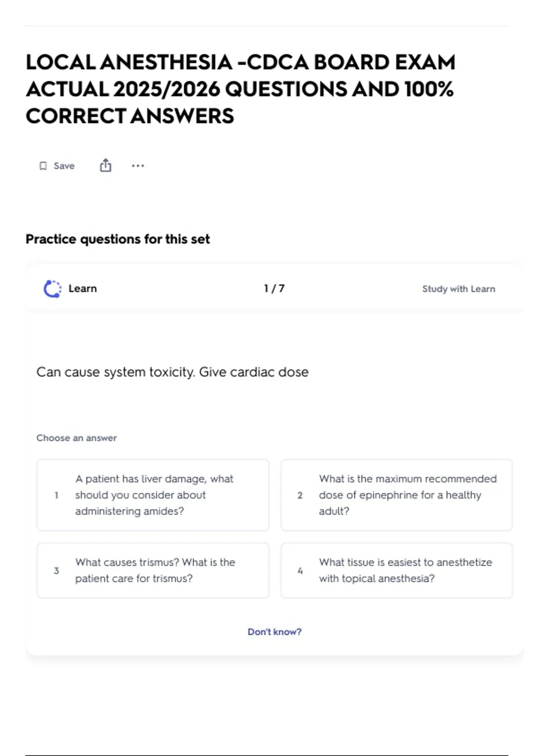Viewport: 534px width, 756px height.
Task: Click the Don't know? link
Action: pos(275,631)
